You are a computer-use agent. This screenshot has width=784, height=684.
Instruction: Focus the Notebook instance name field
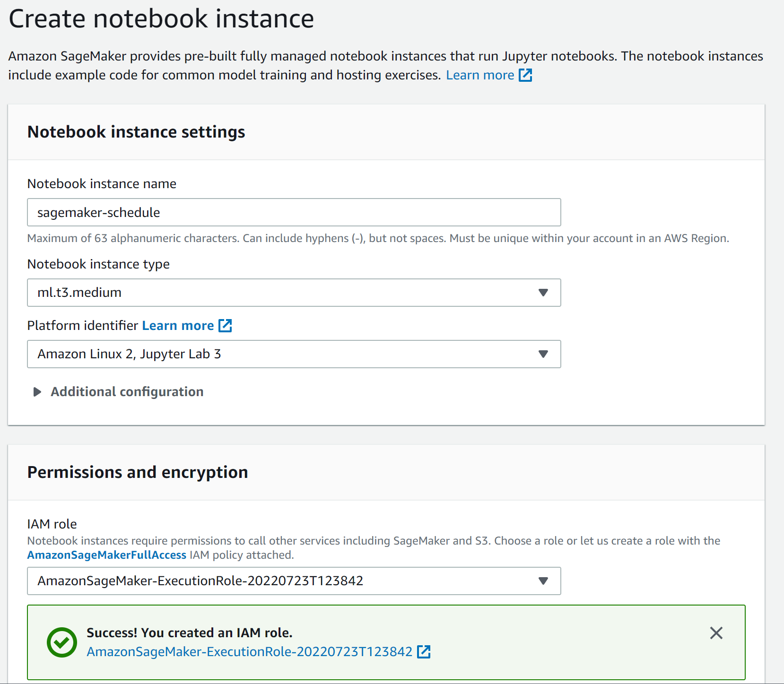click(293, 212)
